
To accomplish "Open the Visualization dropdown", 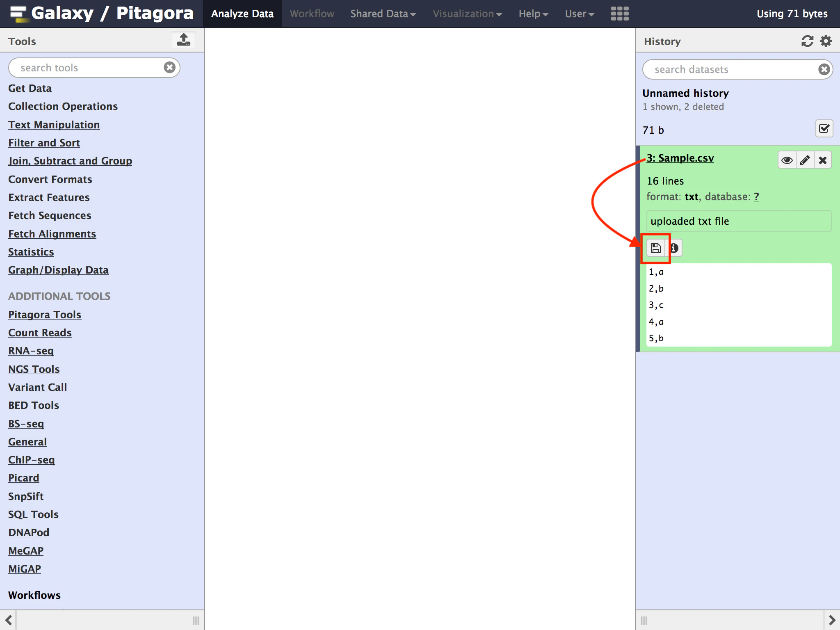I will click(467, 14).
